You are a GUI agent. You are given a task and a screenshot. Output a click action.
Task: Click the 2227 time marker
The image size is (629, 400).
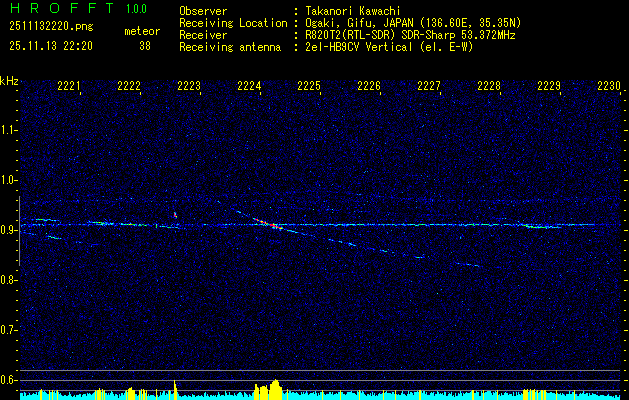pyautogui.click(x=429, y=87)
